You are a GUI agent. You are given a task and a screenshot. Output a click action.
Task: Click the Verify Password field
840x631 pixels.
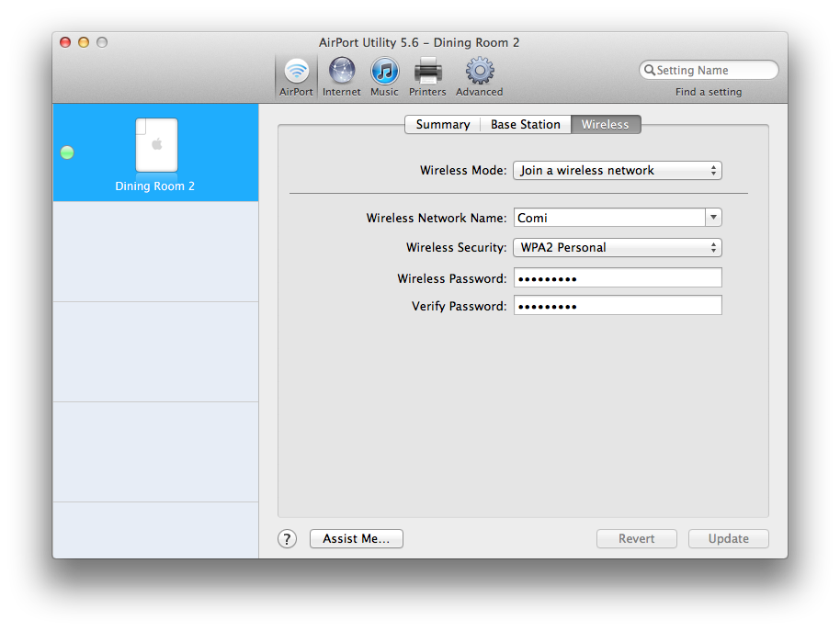[618, 305]
